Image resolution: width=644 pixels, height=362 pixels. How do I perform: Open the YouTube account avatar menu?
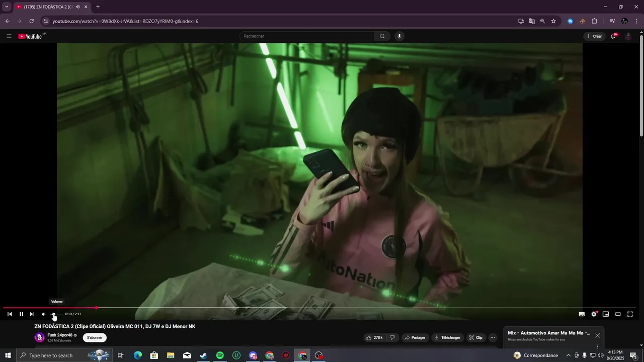(x=628, y=36)
